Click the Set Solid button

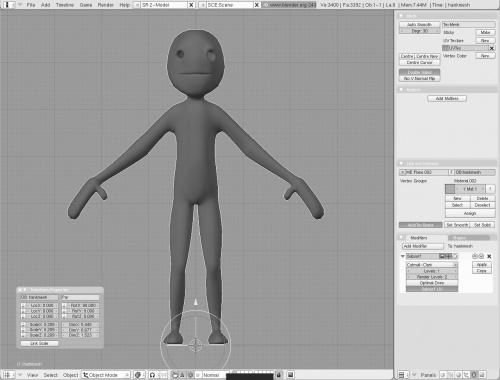click(x=482, y=225)
